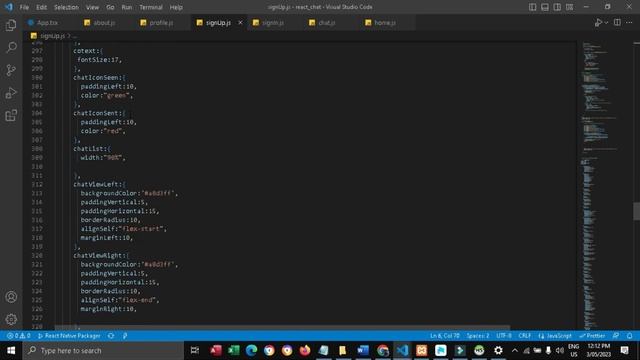Screen dimensions: 640x360
Task: Open the Accounts menu icon
Action: click(x=11, y=297)
